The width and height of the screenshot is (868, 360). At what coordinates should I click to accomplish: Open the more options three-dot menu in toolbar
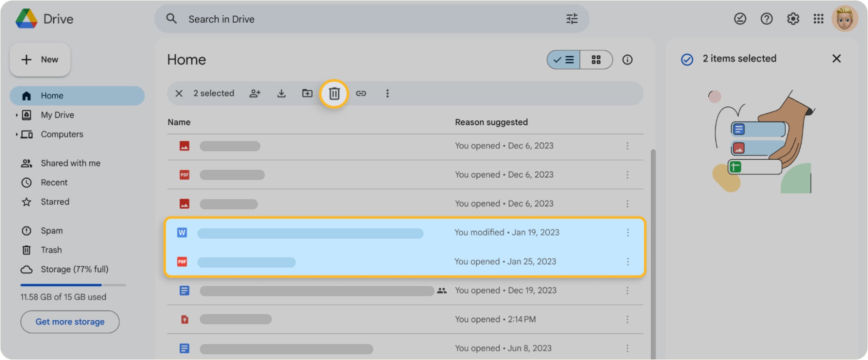click(388, 94)
